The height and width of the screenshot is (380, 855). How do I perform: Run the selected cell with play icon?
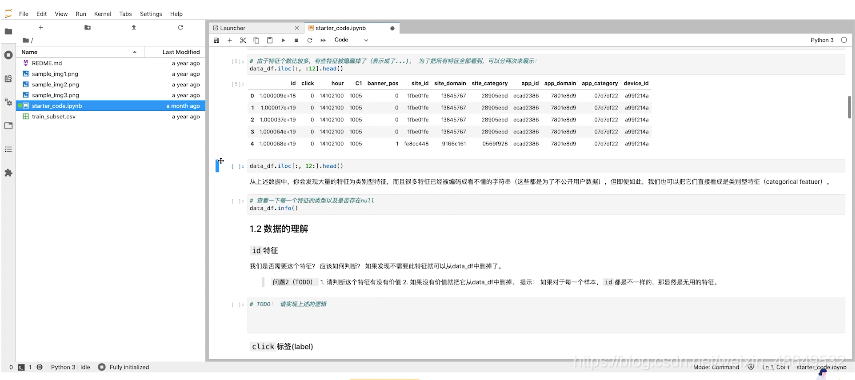pyautogui.click(x=283, y=40)
